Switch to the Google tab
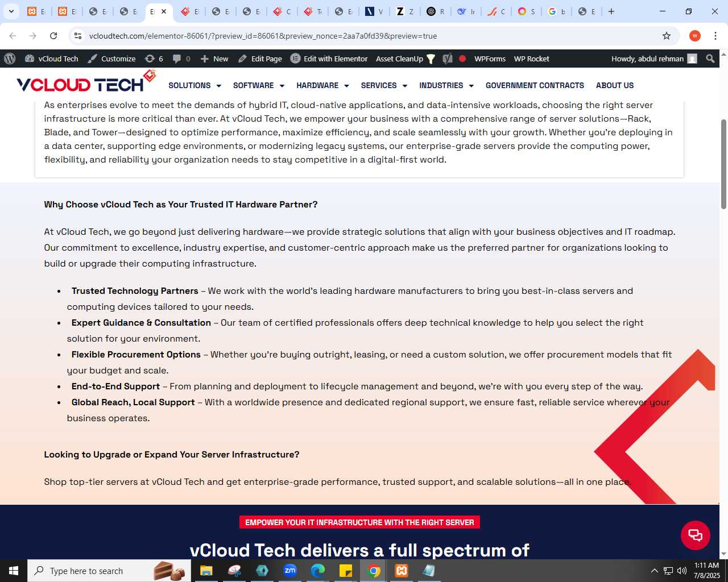Image resolution: width=728 pixels, height=582 pixels. coord(557,11)
